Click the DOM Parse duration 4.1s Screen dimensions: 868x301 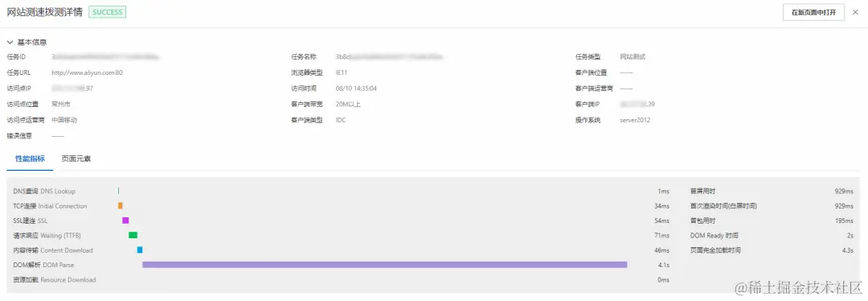[x=664, y=265]
